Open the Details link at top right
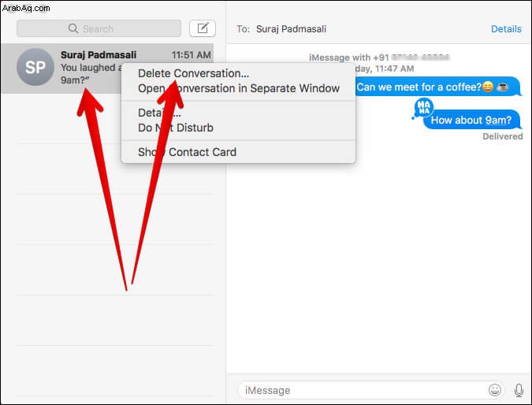The width and height of the screenshot is (532, 405). [506, 29]
